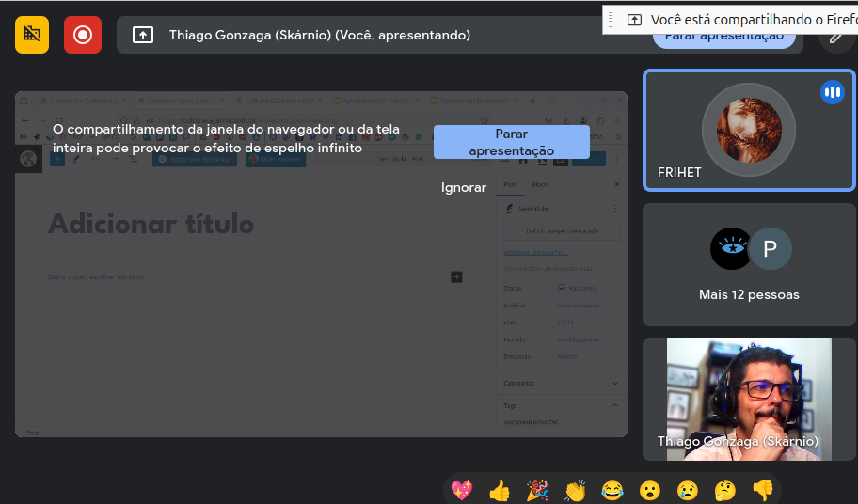
Task: Send the thinking face emoji reaction
Action: 725,490
